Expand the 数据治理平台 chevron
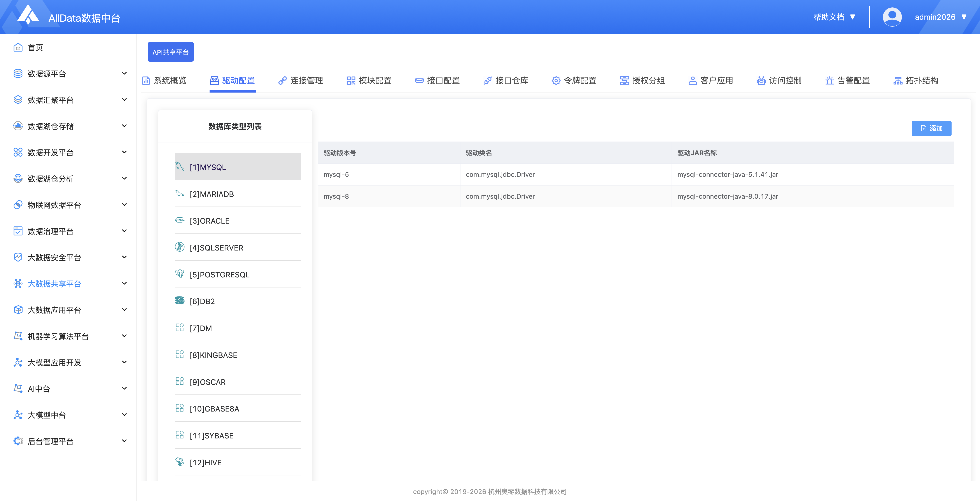This screenshot has height=501, width=980. click(x=124, y=231)
